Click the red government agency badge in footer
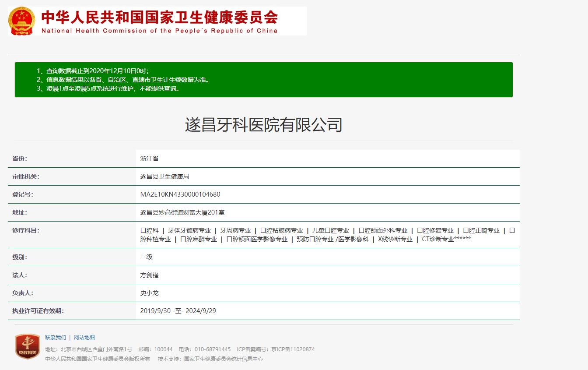This screenshot has height=370, width=588. 28,346
